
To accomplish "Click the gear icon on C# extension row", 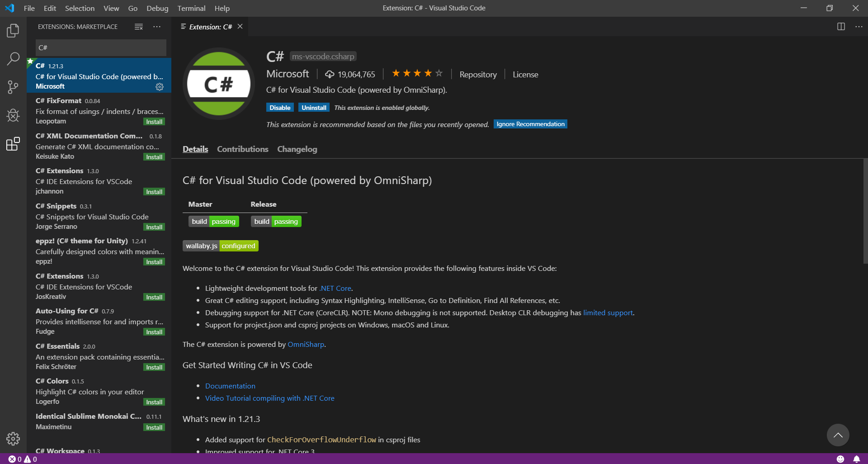I will (x=160, y=87).
